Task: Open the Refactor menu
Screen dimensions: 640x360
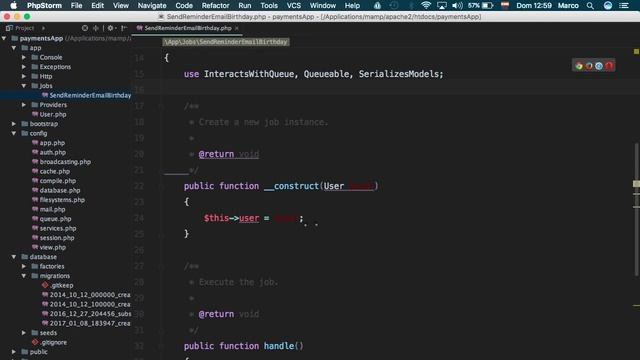Action: [x=215, y=6]
